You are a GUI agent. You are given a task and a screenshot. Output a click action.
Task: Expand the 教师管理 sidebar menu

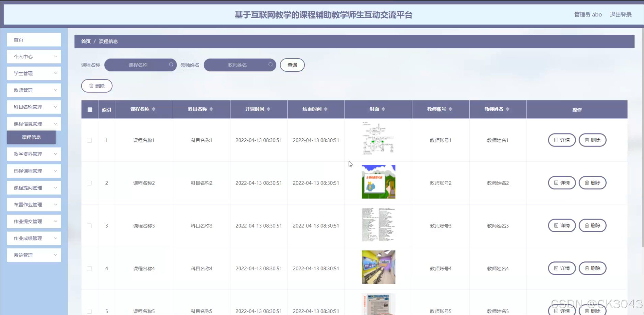tap(34, 90)
